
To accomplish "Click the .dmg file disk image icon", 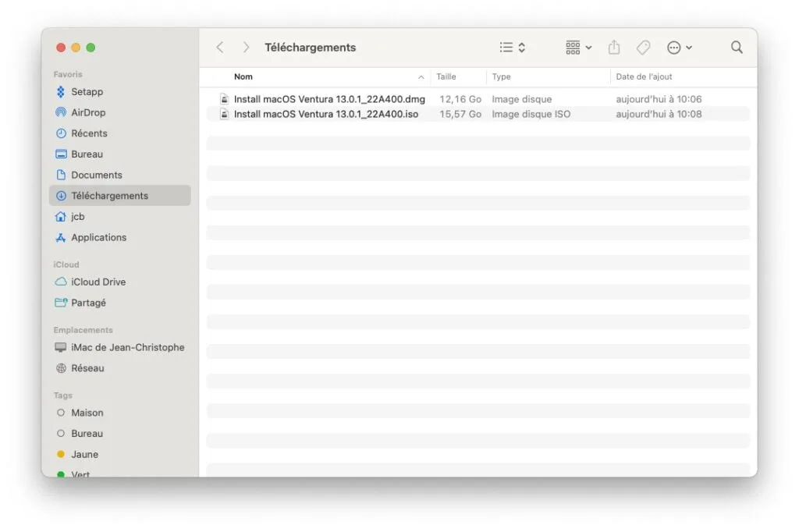I will pos(224,99).
